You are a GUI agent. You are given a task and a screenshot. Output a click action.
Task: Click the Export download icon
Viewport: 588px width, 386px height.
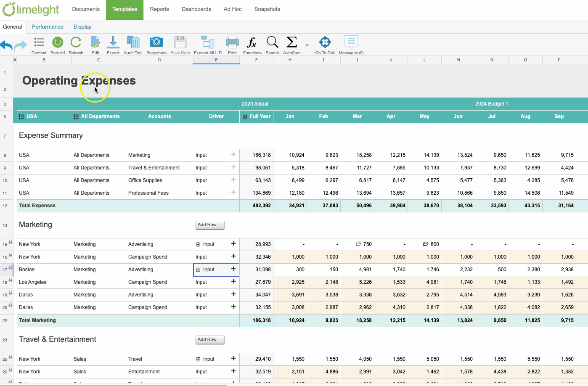click(x=113, y=42)
